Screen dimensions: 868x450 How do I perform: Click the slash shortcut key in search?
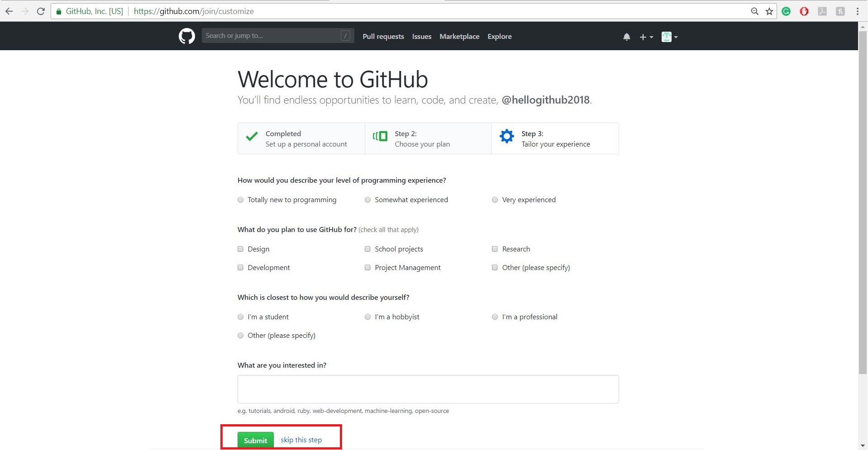(345, 36)
